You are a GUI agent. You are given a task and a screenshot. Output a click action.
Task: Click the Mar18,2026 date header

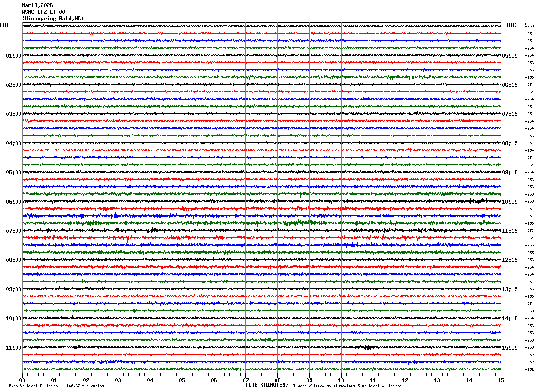pos(37,5)
